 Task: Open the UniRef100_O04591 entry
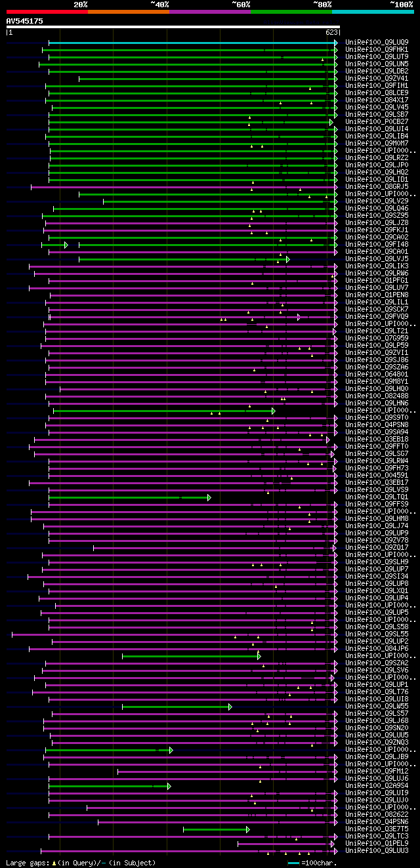377,476
